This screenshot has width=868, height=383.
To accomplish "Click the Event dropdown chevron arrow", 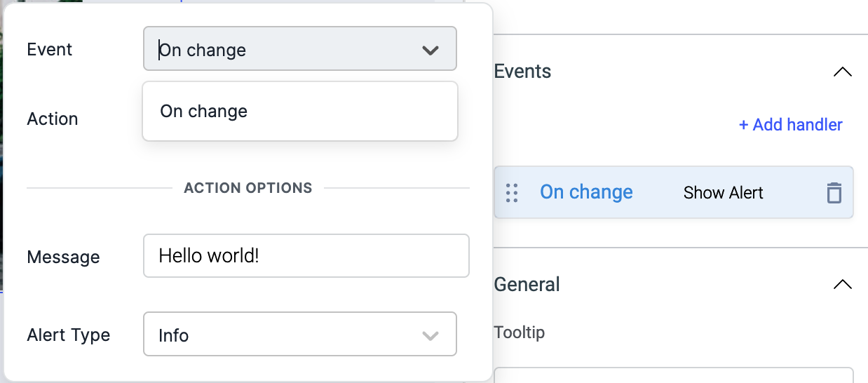I will click(x=430, y=51).
